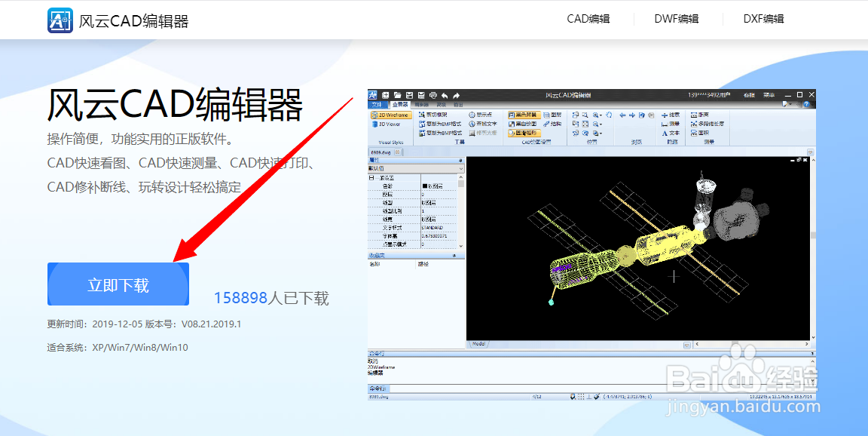Pin the 属性 panel with pushpin icon
The height and width of the screenshot is (436, 868).
click(460, 160)
